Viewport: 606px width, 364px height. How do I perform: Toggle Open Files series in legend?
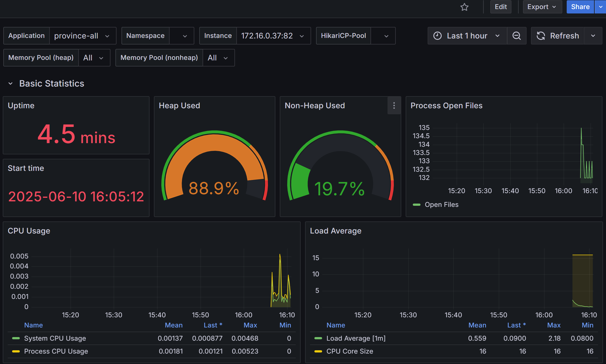441,205
